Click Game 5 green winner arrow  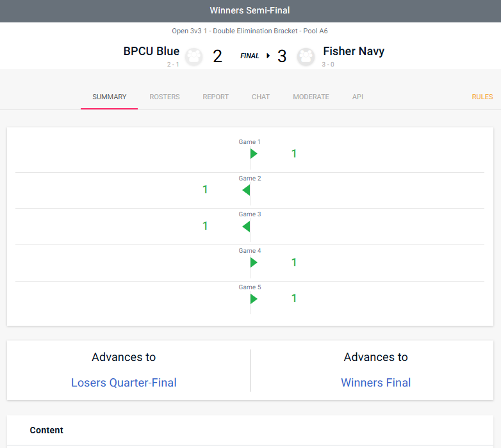point(254,299)
